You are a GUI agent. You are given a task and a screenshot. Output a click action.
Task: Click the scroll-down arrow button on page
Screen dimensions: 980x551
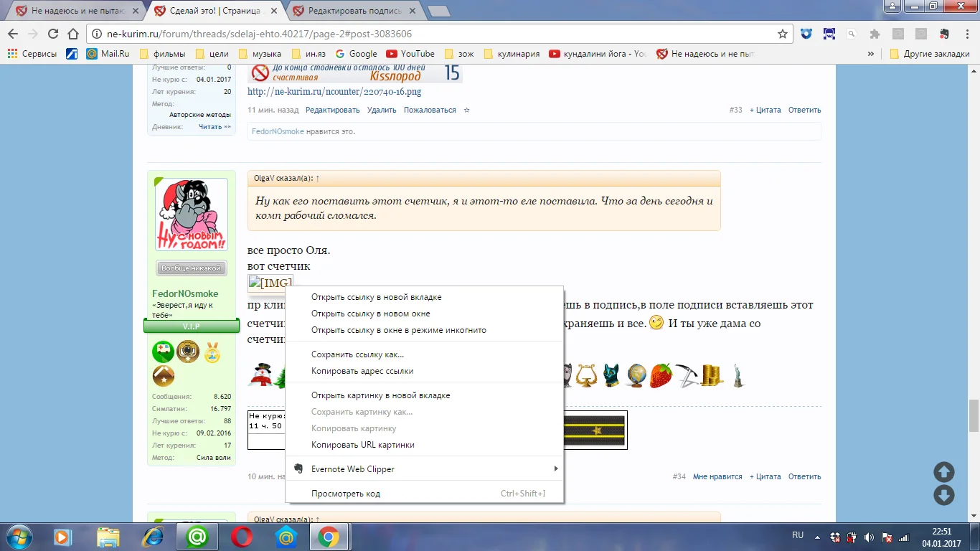[943, 495]
